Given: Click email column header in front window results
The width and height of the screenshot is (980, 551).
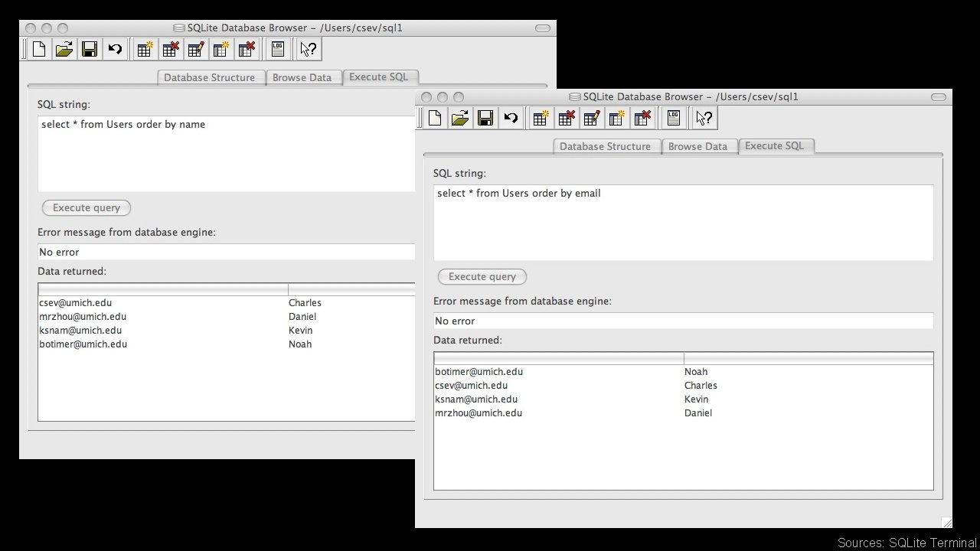Looking at the screenshot, I should (559, 358).
